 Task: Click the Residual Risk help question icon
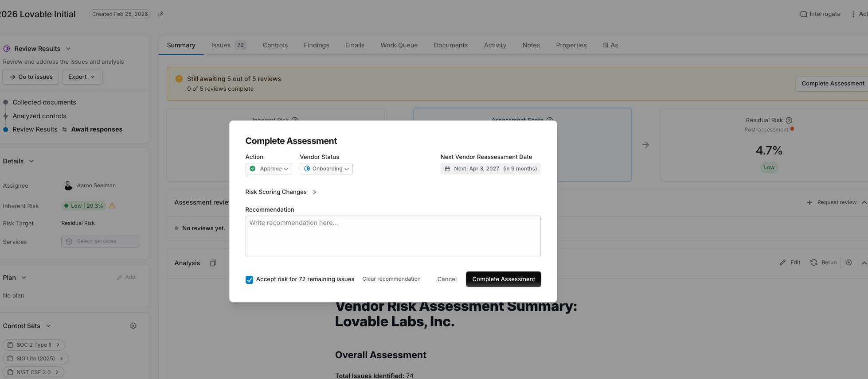point(789,120)
